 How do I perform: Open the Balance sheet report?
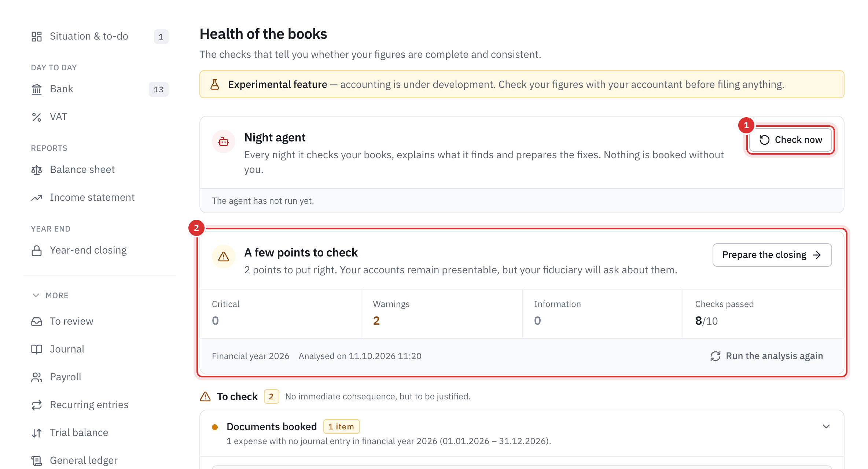100,170
